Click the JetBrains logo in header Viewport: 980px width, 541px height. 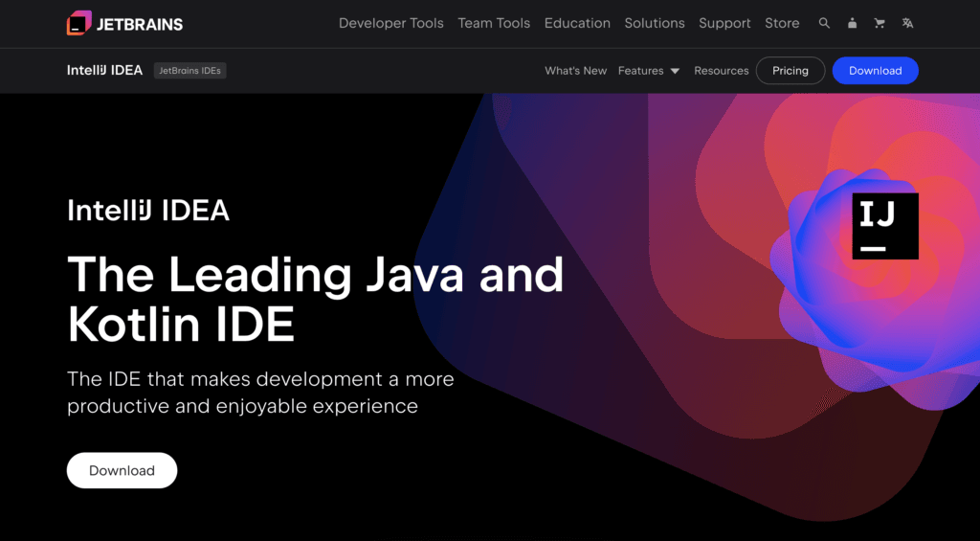[x=125, y=24]
